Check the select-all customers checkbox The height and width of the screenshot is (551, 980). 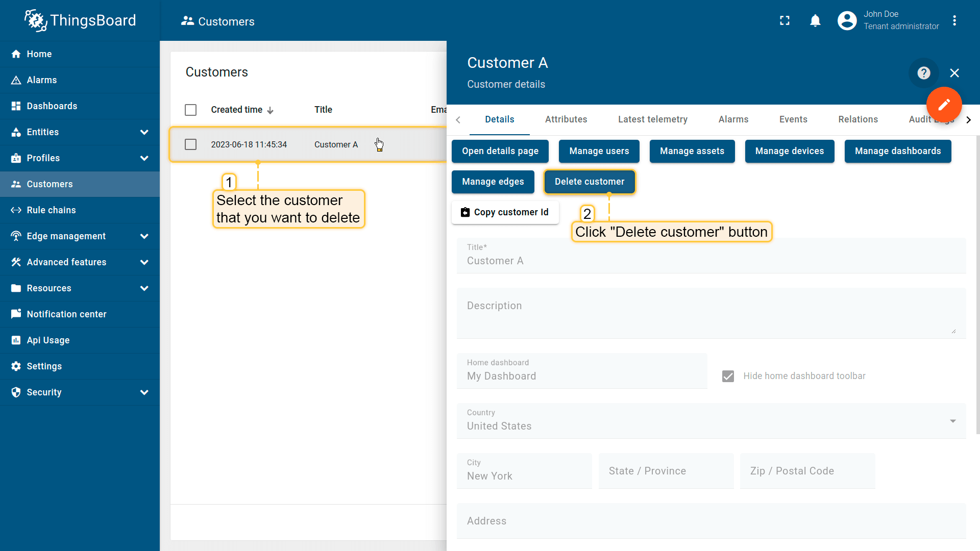(x=190, y=110)
